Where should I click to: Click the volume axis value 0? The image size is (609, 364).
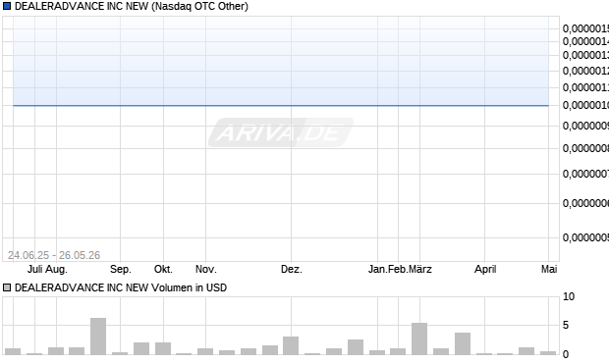[566, 354]
